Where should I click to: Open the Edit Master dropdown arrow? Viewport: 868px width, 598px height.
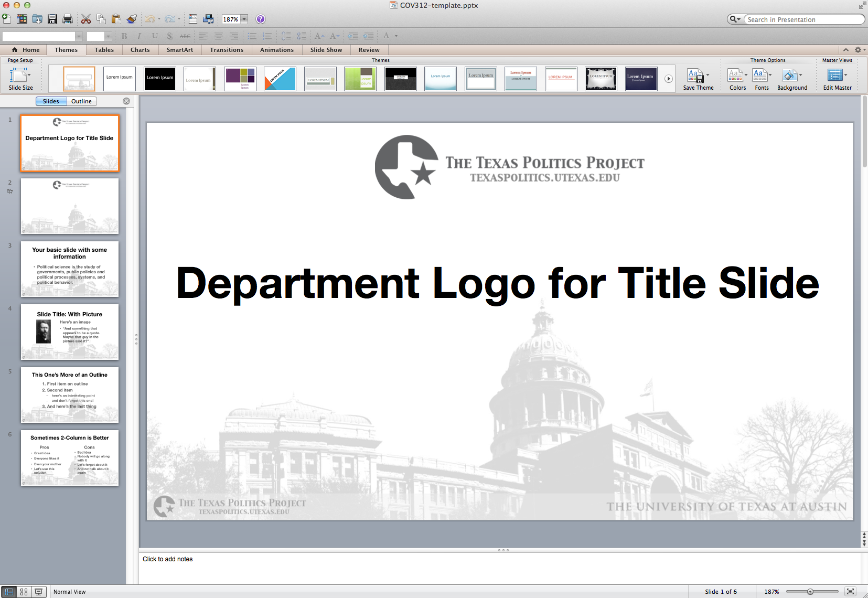point(845,76)
